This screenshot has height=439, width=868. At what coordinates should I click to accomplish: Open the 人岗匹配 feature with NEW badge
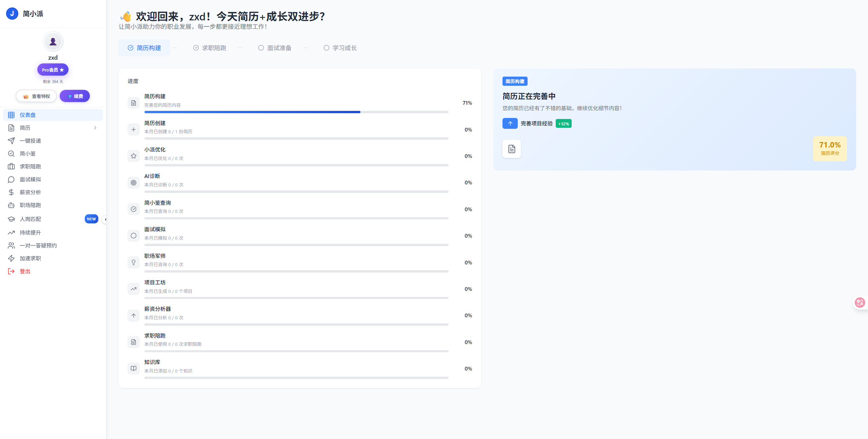coord(11,219)
